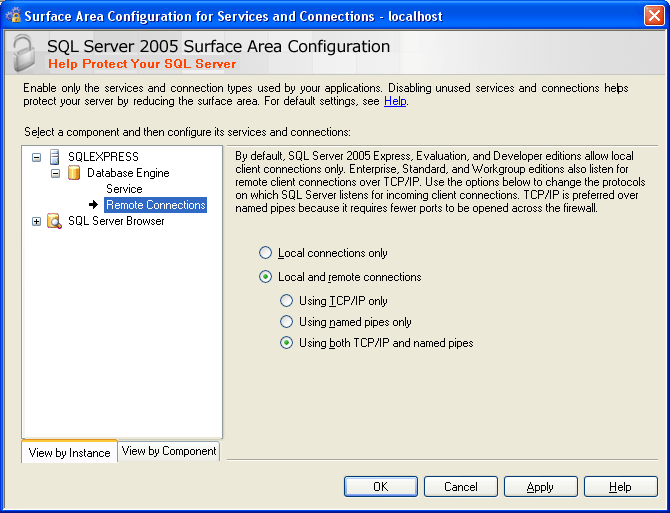Collapse the Database Engine node
The image size is (670, 513).
56,173
